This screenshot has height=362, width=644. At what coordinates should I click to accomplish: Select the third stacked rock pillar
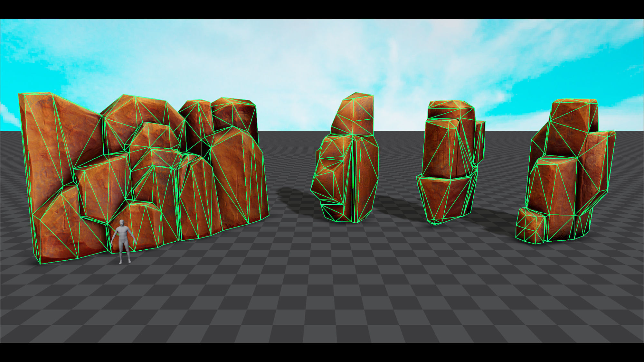451,162
